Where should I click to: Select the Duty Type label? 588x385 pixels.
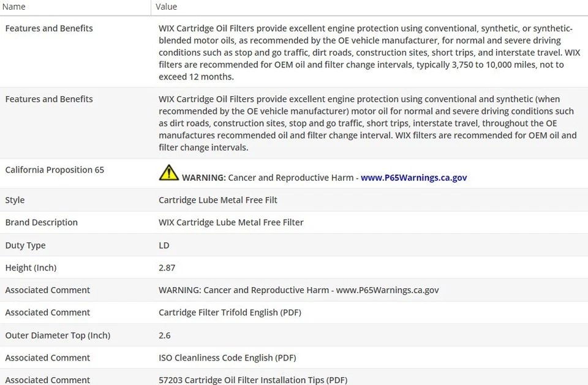[26, 245]
